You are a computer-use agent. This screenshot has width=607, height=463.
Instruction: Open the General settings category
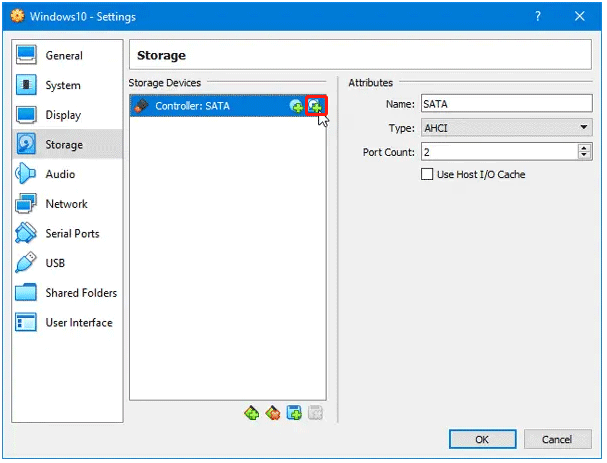point(67,55)
